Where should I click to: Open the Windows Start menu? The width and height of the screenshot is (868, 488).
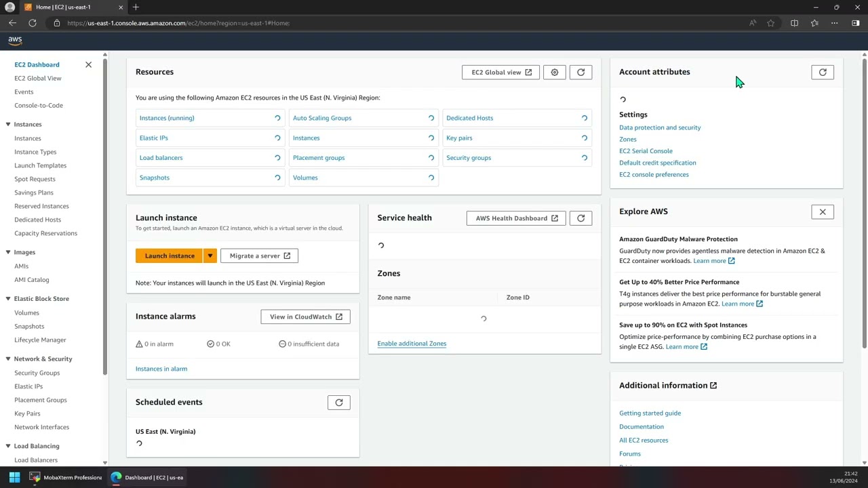[14, 477]
